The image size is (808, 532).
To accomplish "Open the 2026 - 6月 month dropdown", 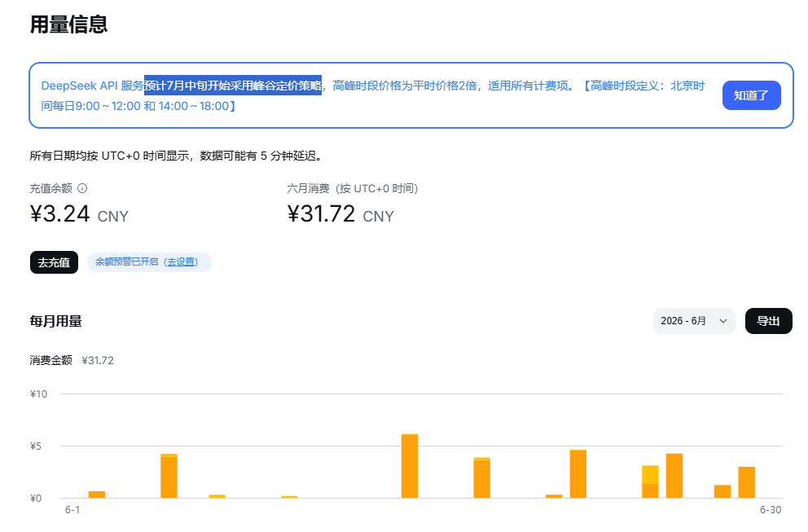I will click(694, 321).
